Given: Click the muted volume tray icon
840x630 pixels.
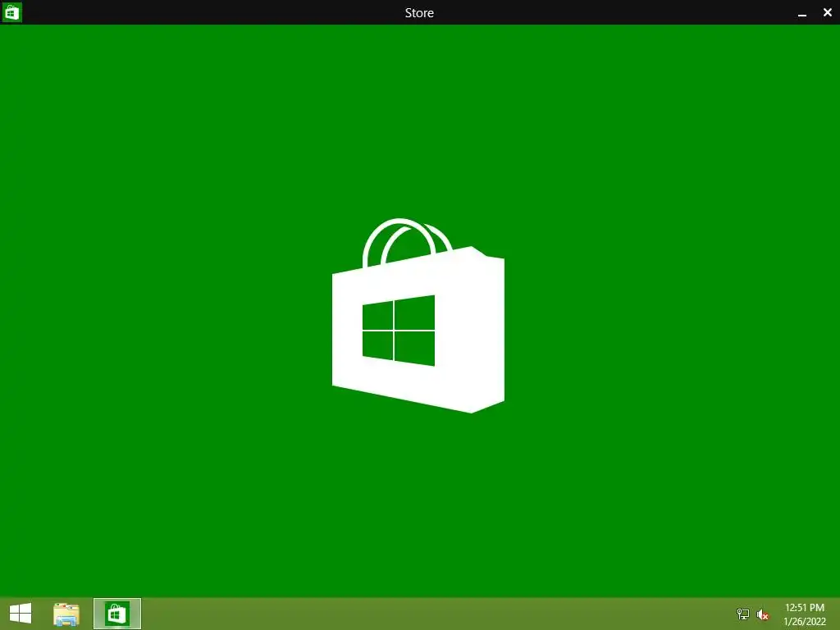Looking at the screenshot, I should 763,614.
